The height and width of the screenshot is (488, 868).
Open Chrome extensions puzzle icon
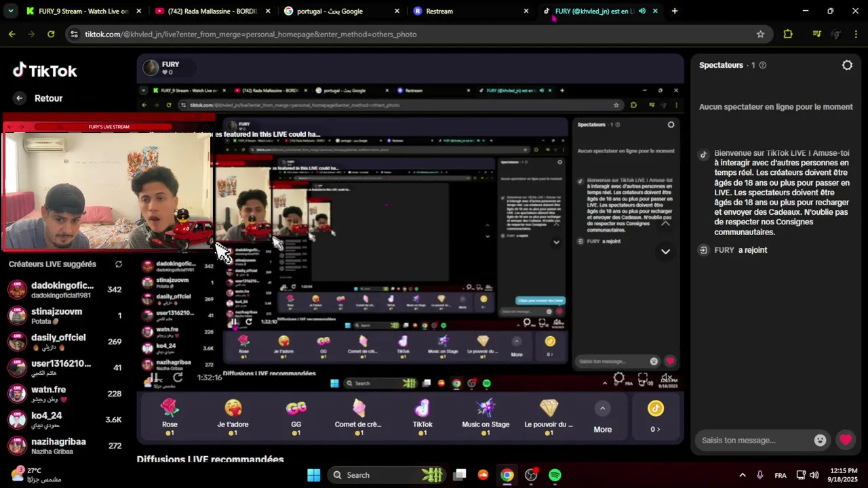pos(787,34)
